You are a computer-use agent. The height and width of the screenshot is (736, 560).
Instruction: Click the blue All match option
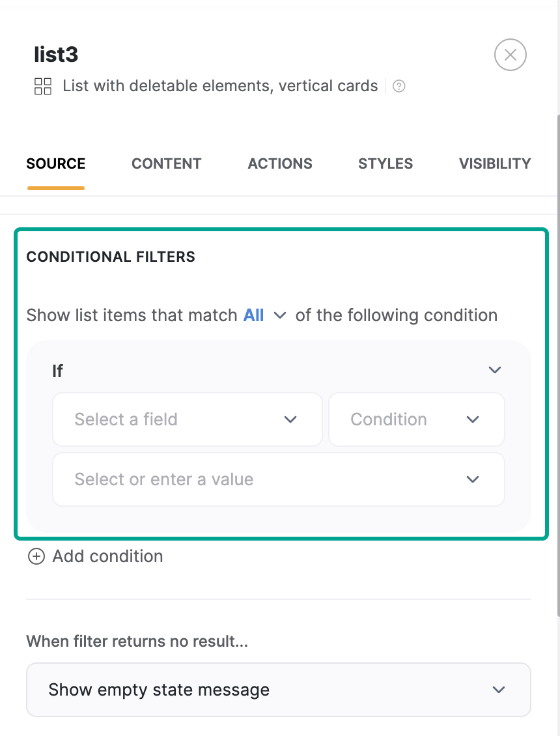click(x=253, y=315)
